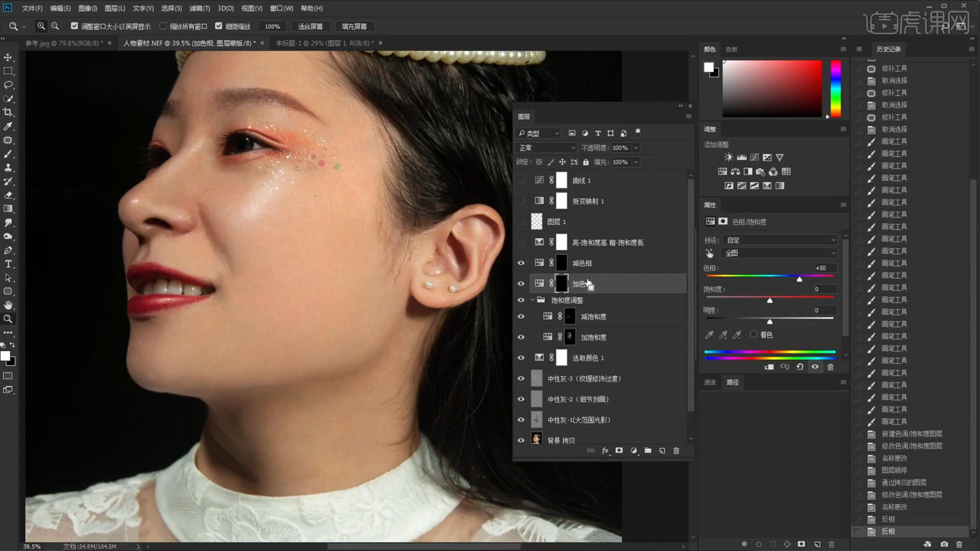Select the Lasso tool
This screenshot has width=980, height=551.
click(8, 85)
